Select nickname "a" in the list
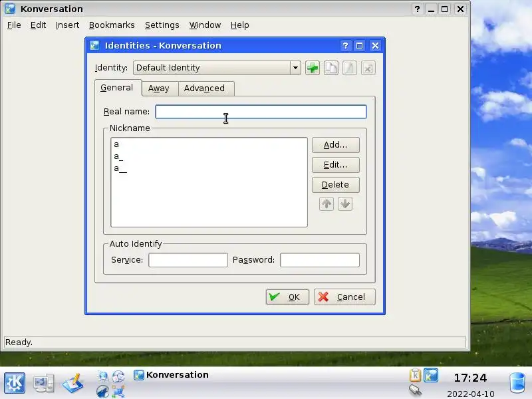The height and width of the screenshot is (399, 532). tap(209, 144)
